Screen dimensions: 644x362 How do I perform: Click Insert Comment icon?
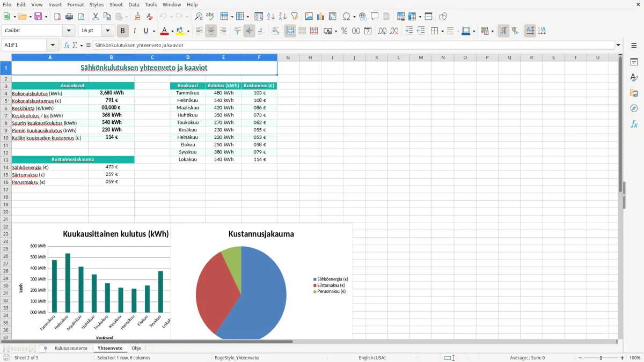[375, 17]
